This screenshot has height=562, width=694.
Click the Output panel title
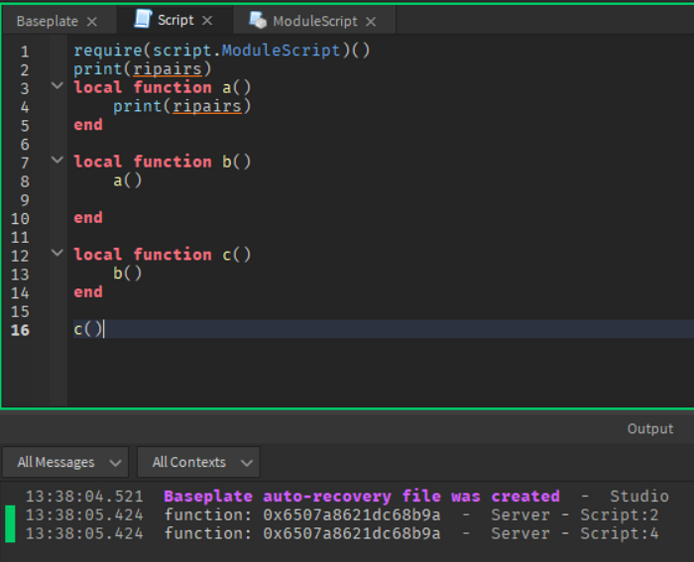[650, 428]
